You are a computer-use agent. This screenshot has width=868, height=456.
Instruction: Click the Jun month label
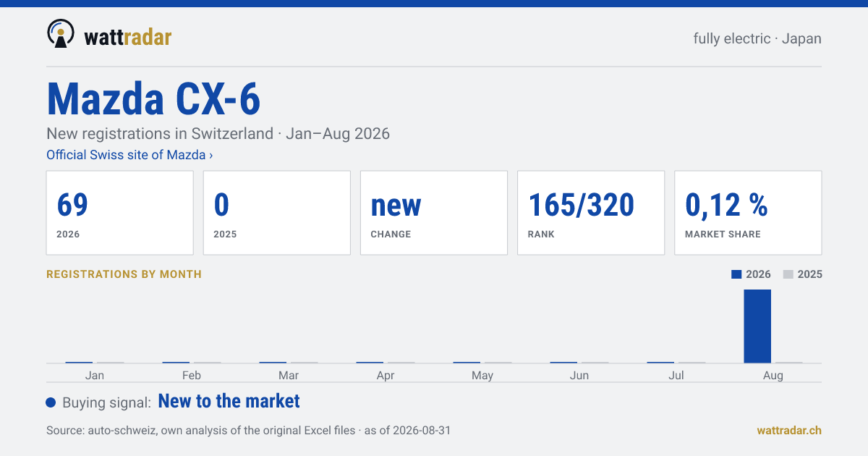click(x=579, y=375)
